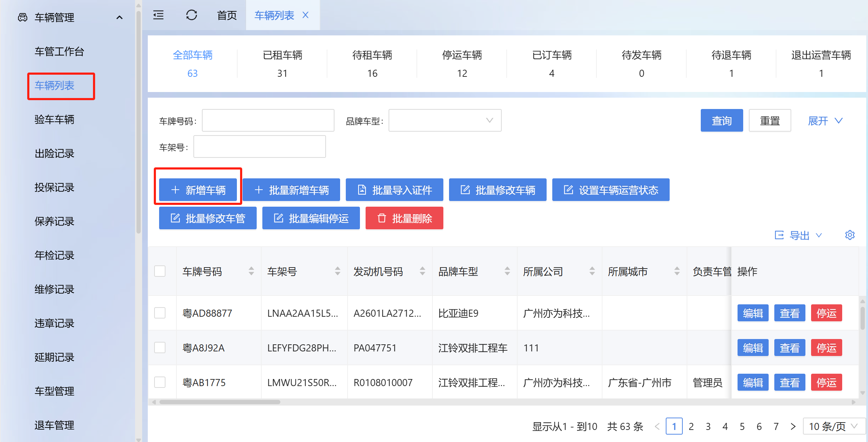Open 验车车辆 in sidebar menu
Viewport: 868px width, 442px height.
click(54, 120)
